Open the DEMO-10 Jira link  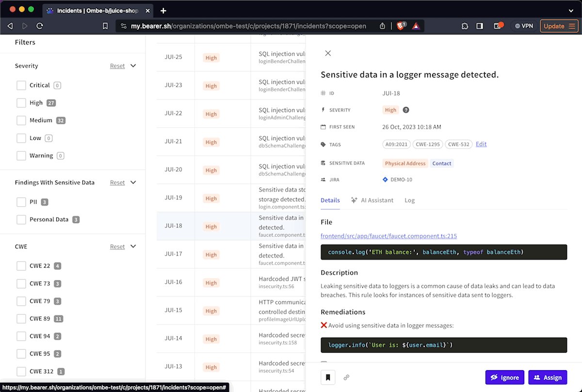[401, 180]
